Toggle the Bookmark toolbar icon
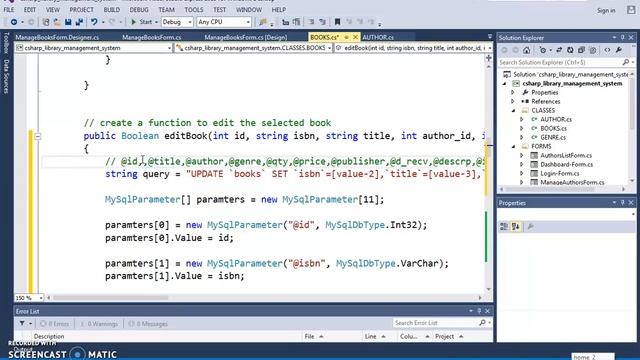Viewport: 640px width, 360px height. (337, 22)
